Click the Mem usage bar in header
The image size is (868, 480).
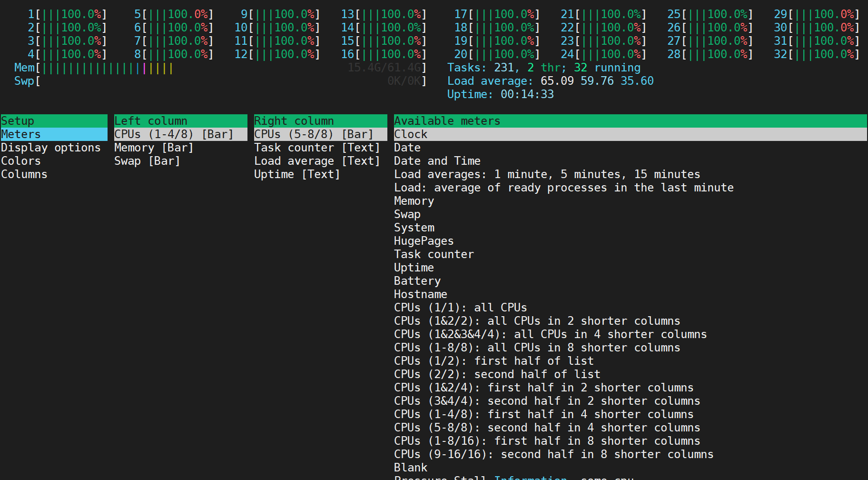(x=220, y=68)
